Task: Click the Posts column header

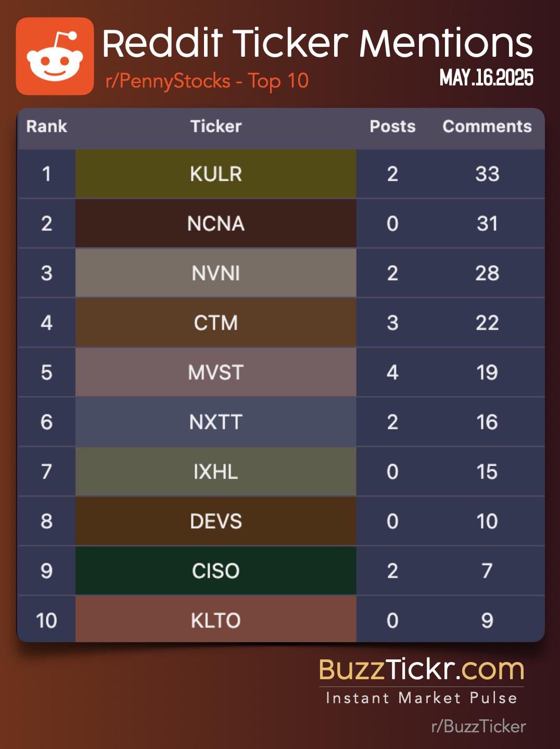Action: (392, 126)
